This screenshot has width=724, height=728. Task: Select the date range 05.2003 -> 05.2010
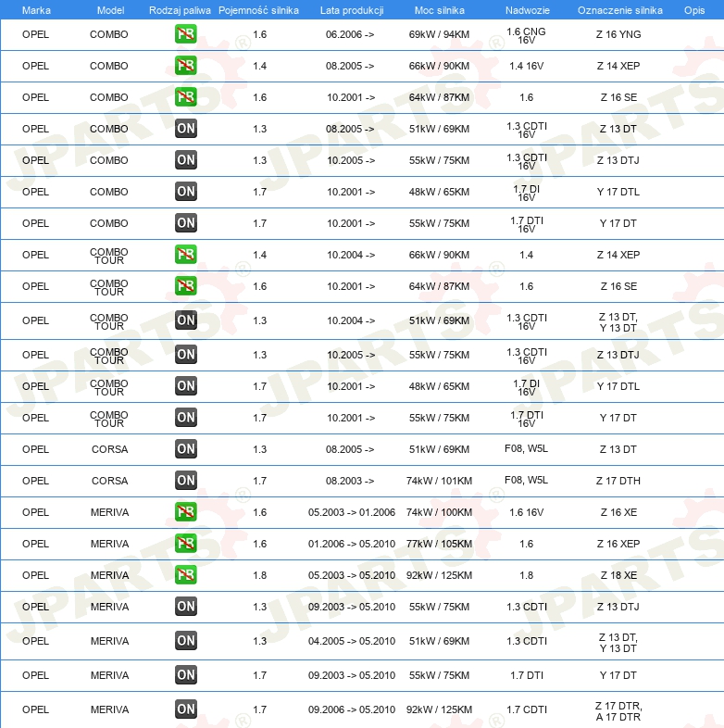pos(352,575)
